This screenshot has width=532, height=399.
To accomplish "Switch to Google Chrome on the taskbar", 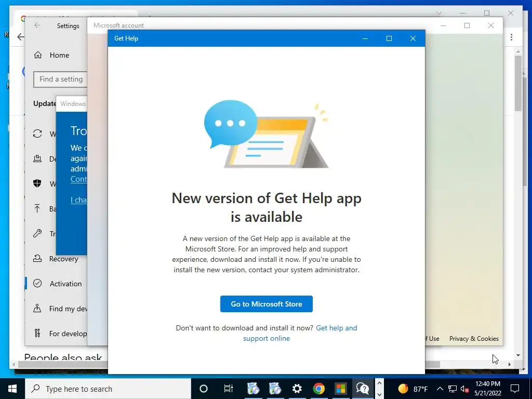I will pos(318,389).
